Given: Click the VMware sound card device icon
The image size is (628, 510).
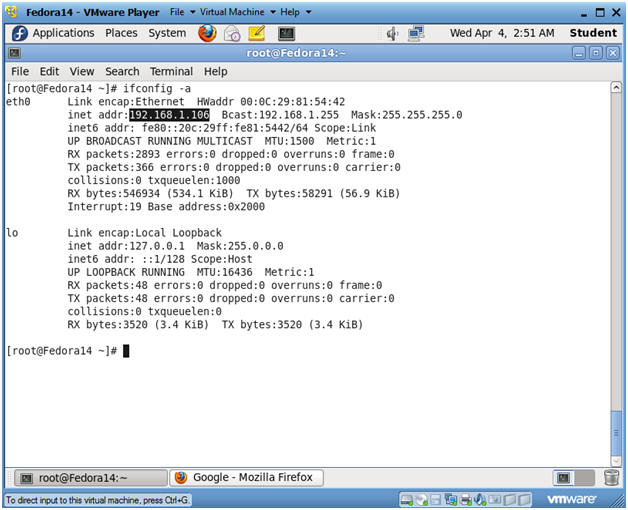Looking at the screenshot, I should (480, 500).
